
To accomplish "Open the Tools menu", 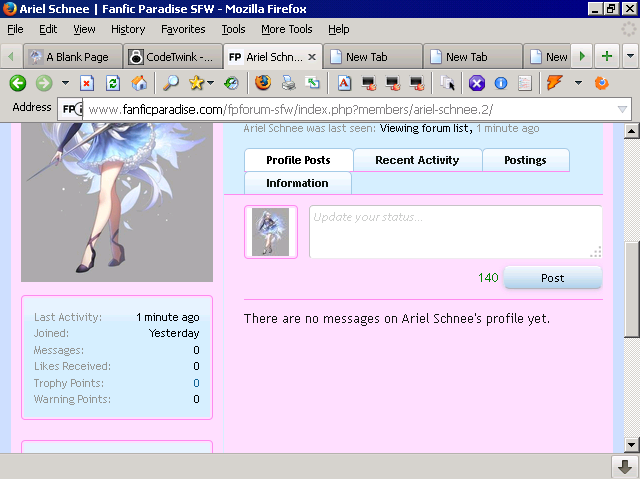I will (x=233, y=29).
